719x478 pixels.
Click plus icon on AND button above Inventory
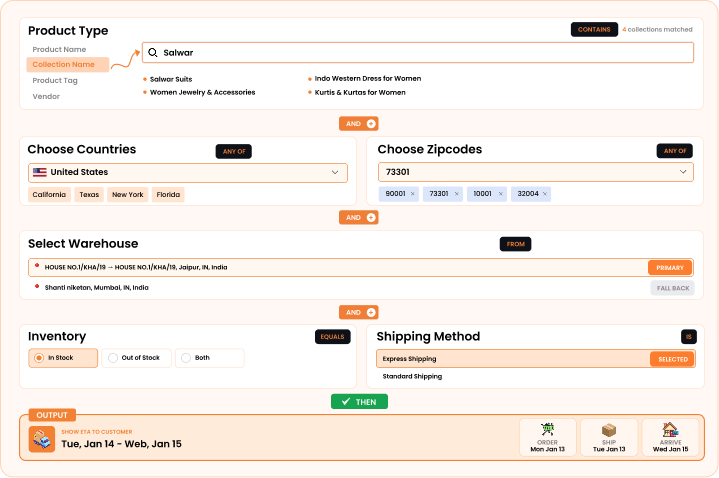click(x=371, y=312)
